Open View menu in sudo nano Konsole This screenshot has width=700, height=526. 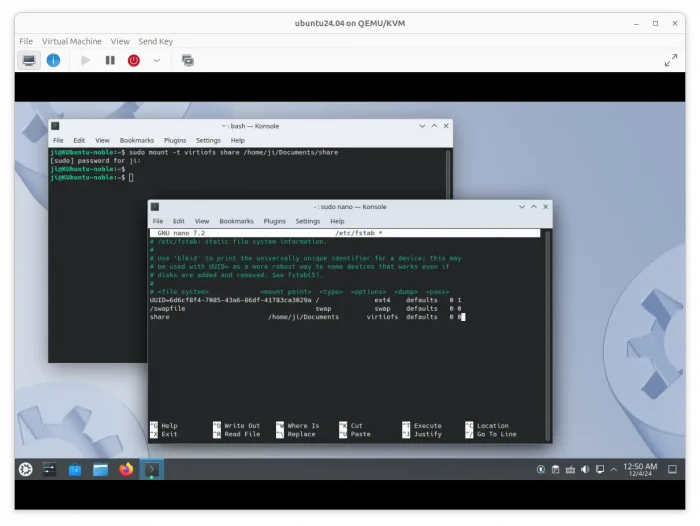[202, 221]
